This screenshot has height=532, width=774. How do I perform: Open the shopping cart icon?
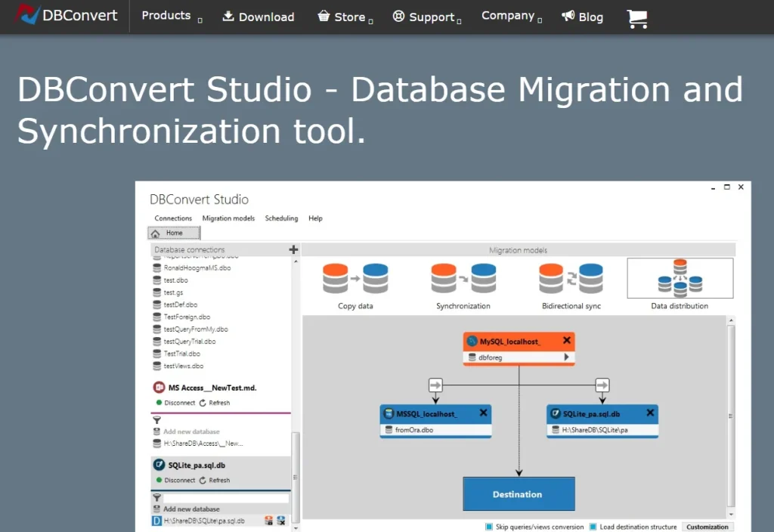636,18
